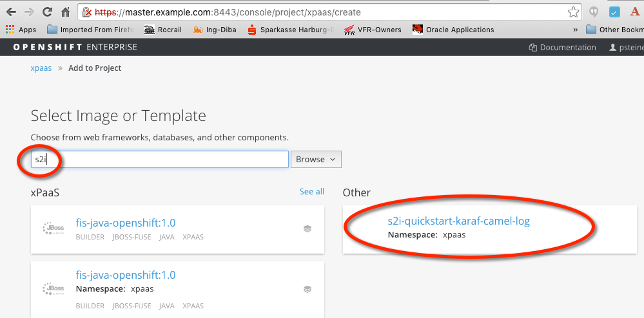Click the BUILDER tag on first card
This screenshot has height=318, width=644.
coord(90,237)
